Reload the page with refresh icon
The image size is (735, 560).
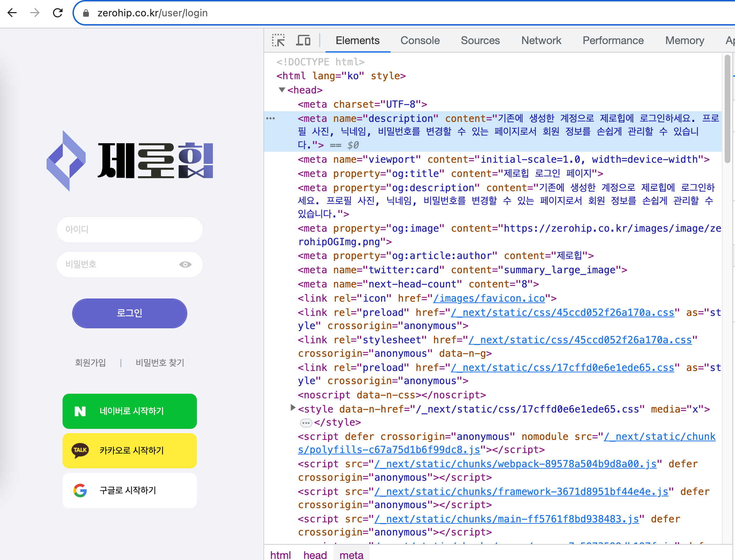click(58, 13)
